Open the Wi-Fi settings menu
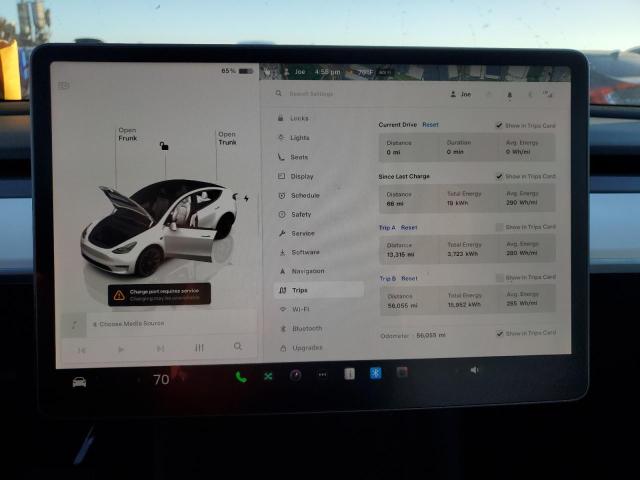This screenshot has height=480, width=640. 296,309
